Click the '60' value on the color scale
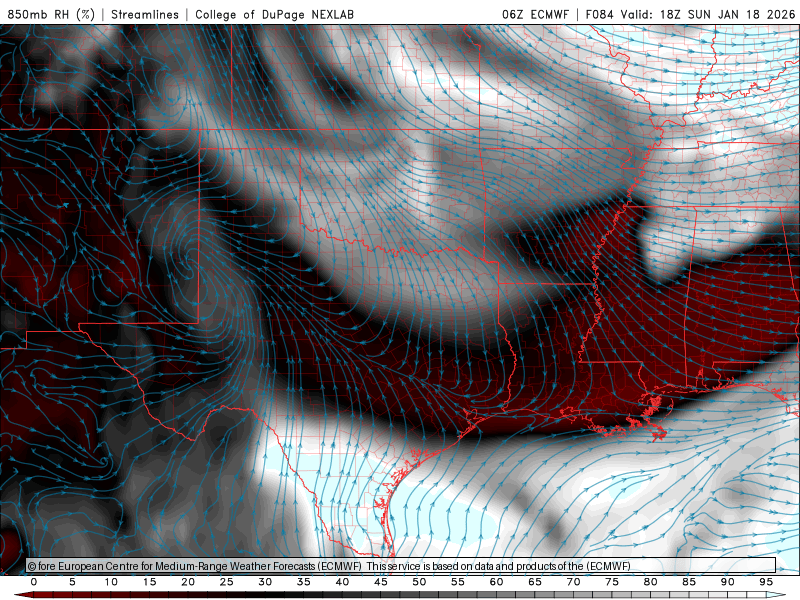This screenshot has width=800, height=600. pyautogui.click(x=496, y=582)
